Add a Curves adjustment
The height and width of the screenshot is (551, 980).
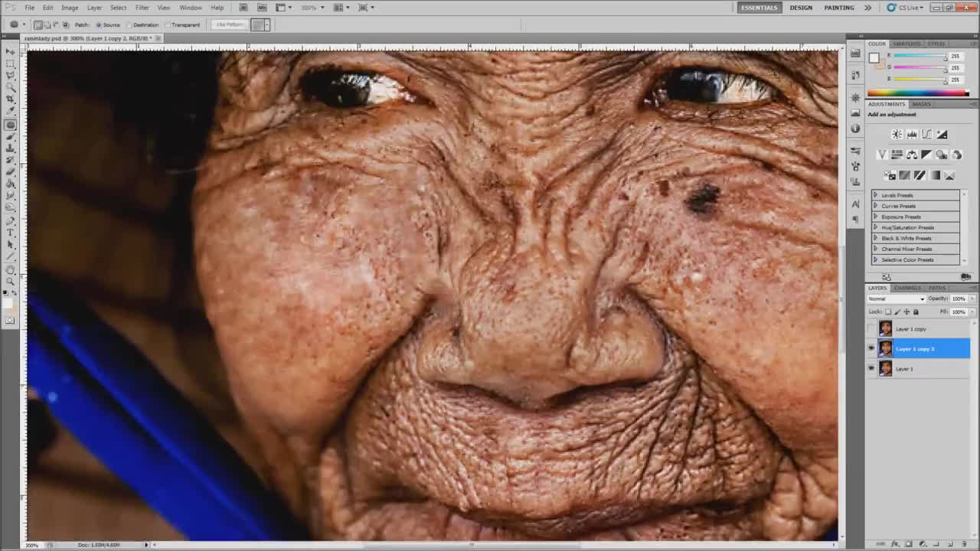(926, 135)
